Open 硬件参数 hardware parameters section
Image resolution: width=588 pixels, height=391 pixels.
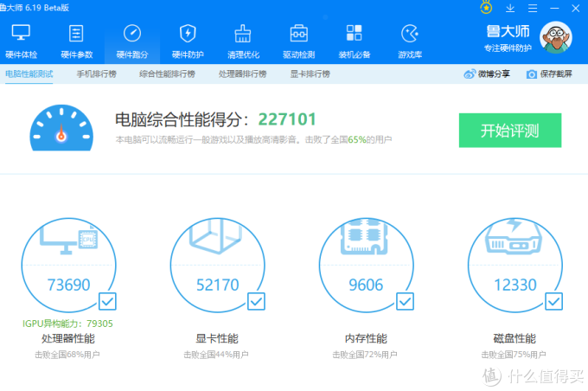click(76, 42)
